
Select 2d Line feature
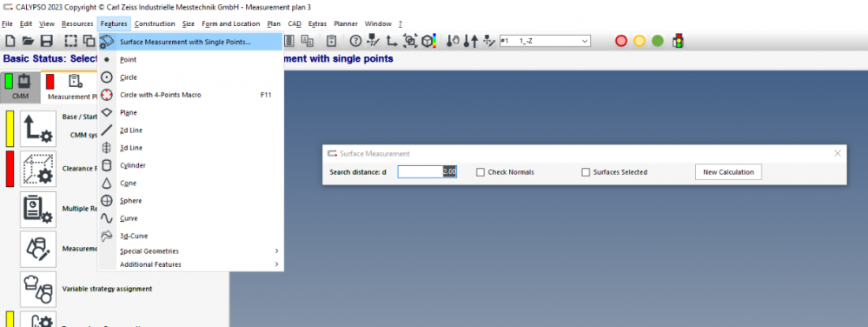tap(190, 130)
